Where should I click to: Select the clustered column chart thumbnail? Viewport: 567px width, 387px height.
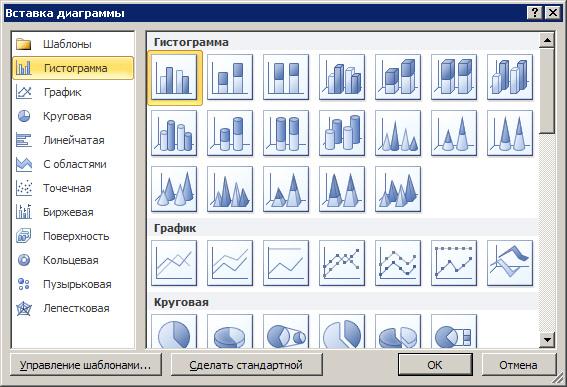174,77
